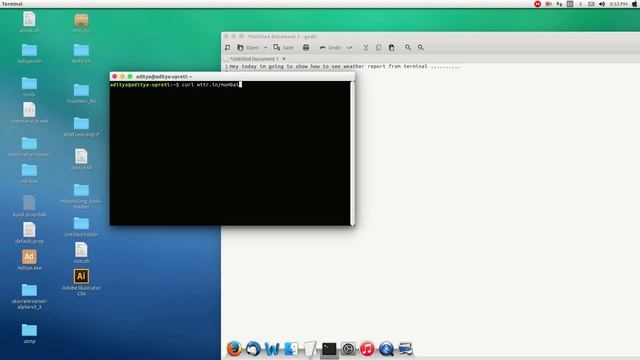Click the Cut scissors icon in gedit

click(366, 48)
